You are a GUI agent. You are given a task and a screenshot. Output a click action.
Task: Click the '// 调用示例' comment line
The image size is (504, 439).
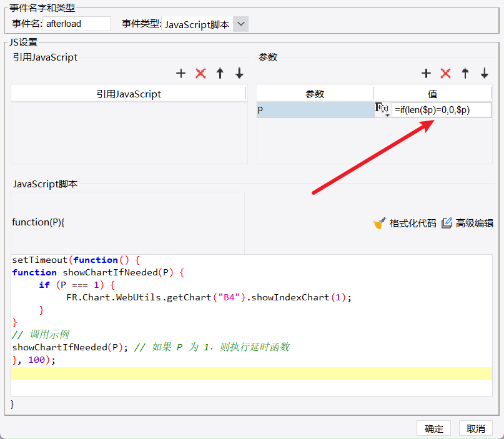[x=41, y=335]
